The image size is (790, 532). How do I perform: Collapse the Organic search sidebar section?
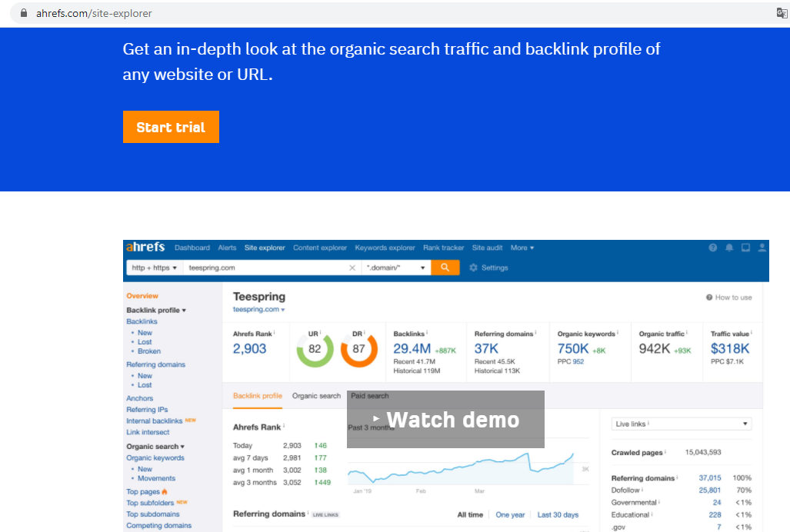coord(155,447)
